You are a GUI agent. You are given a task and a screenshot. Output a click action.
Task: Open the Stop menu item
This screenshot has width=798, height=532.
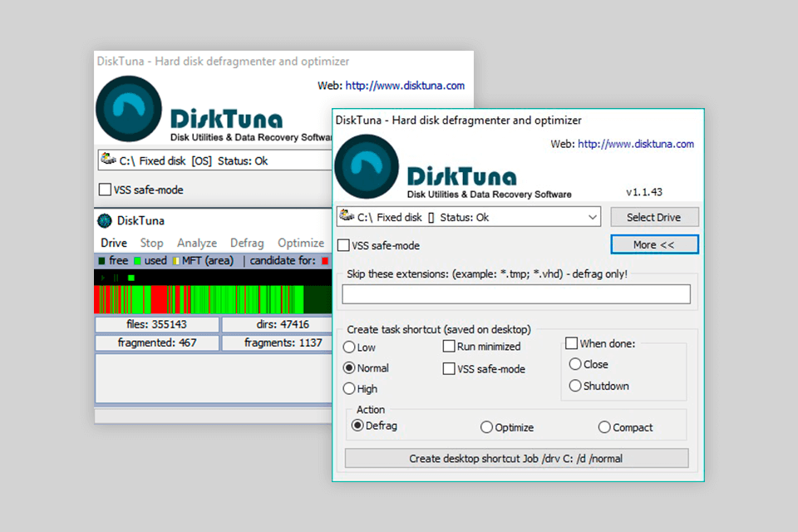151,243
